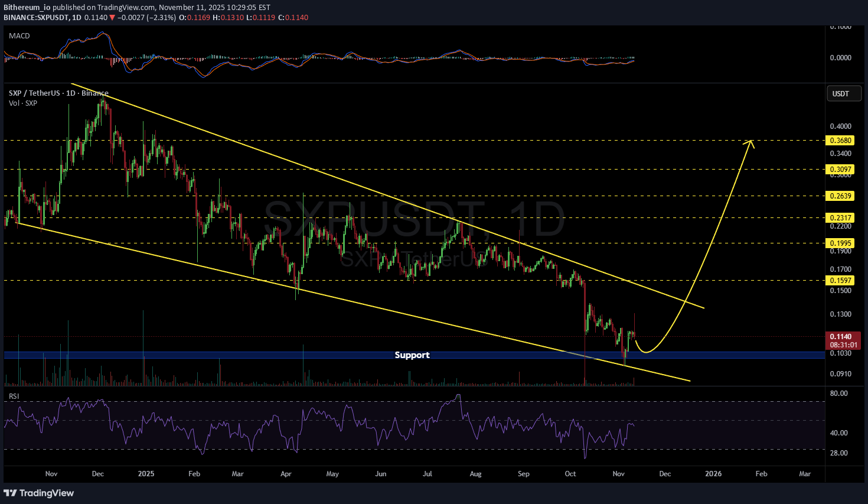The width and height of the screenshot is (868, 504).
Task: Select the 0.3097 price level tag
Action: point(840,170)
